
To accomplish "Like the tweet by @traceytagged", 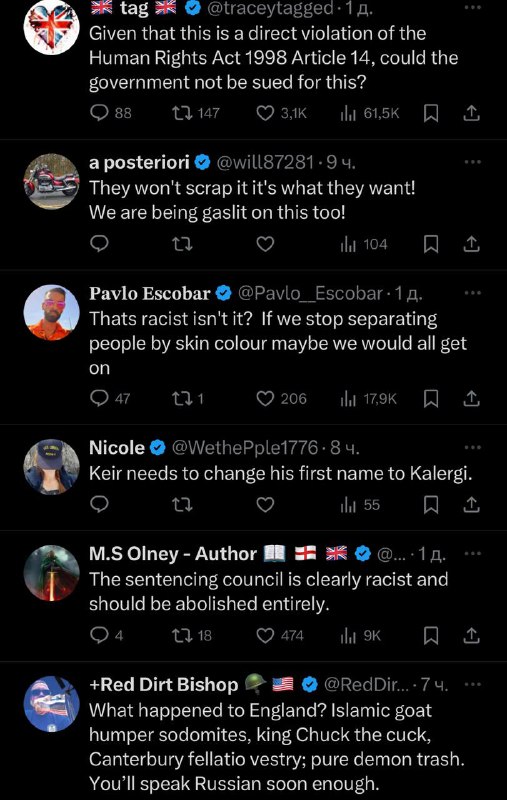I will point(265,113).
